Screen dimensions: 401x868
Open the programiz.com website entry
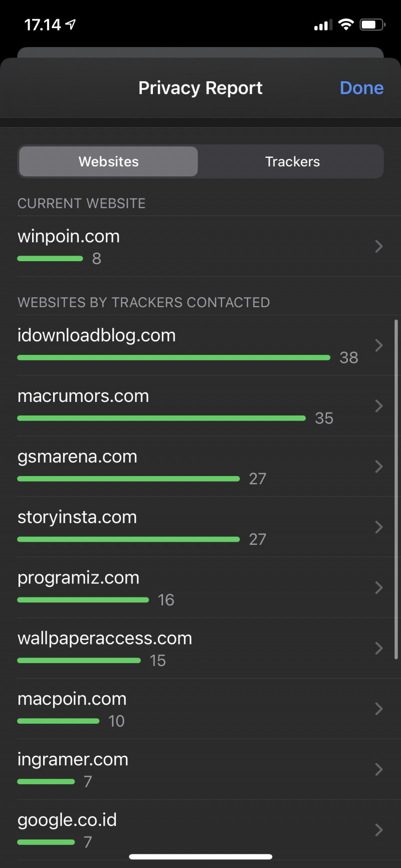(78, 578)
